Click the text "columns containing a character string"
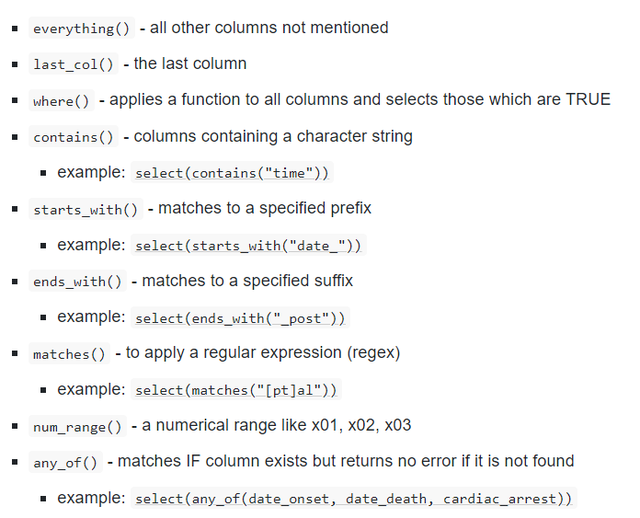Screen dimensions: 640x518 (x=272, y=136)
